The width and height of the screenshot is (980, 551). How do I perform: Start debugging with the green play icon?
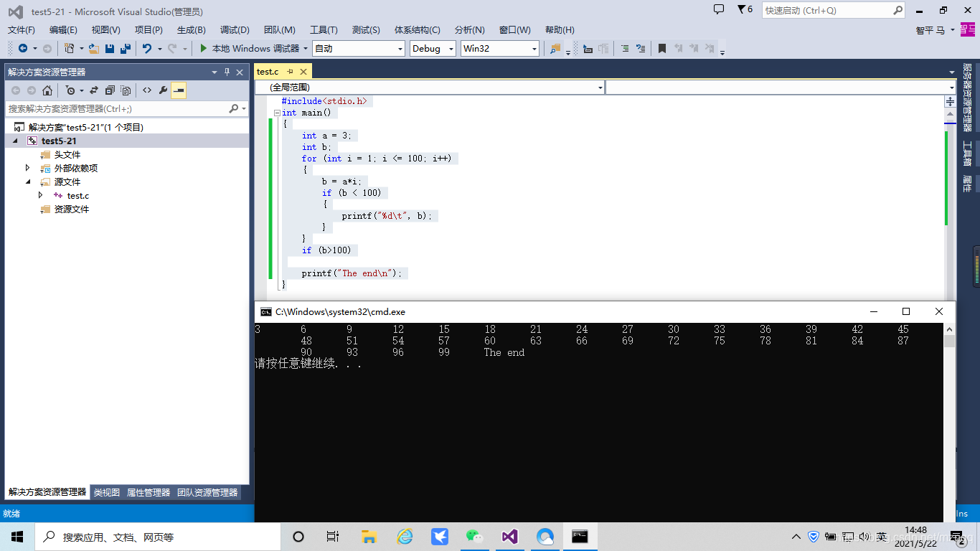click(204, 48)
